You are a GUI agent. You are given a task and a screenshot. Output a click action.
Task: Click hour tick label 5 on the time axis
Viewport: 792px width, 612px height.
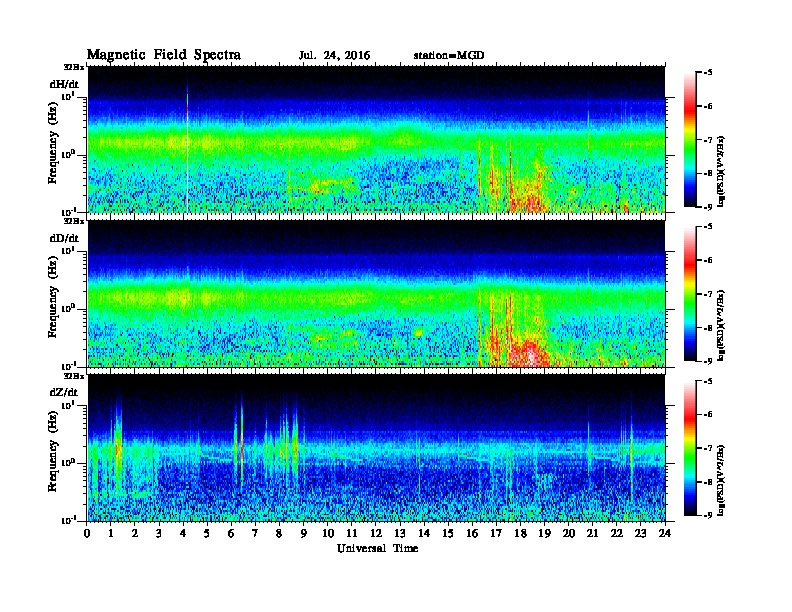click(x=207, y=533)
